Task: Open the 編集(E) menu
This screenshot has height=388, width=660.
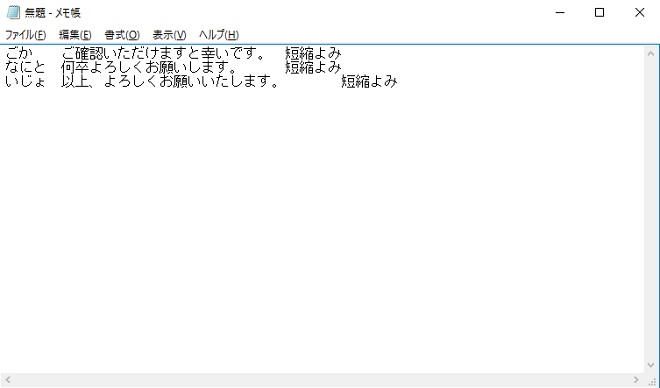Action: click(75, 35)
